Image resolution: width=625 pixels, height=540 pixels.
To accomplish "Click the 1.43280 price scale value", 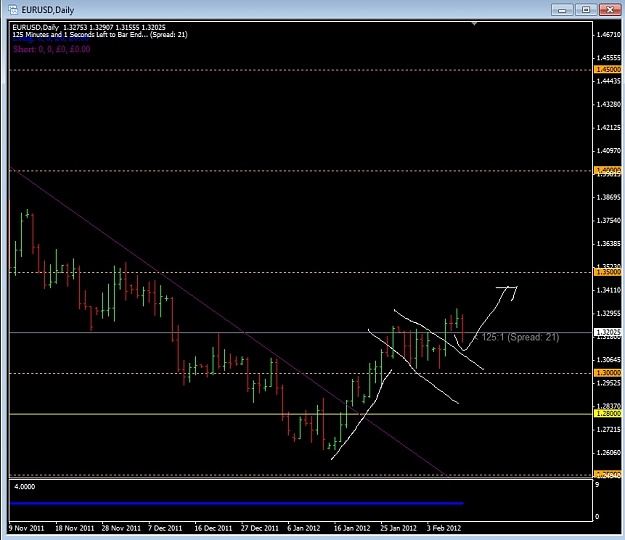I will pyautogui.click(x=608, y=104).
